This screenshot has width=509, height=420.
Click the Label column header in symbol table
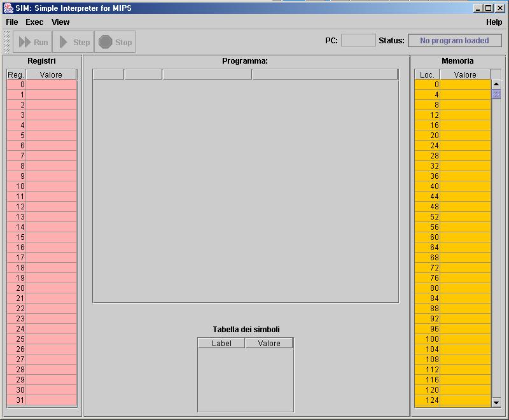pyautogui.click(x=221, y=343)
